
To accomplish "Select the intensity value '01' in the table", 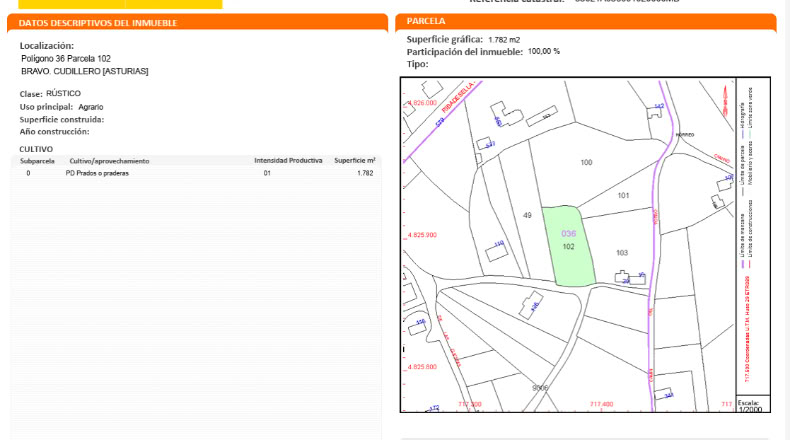I will [x=267, y=173].
